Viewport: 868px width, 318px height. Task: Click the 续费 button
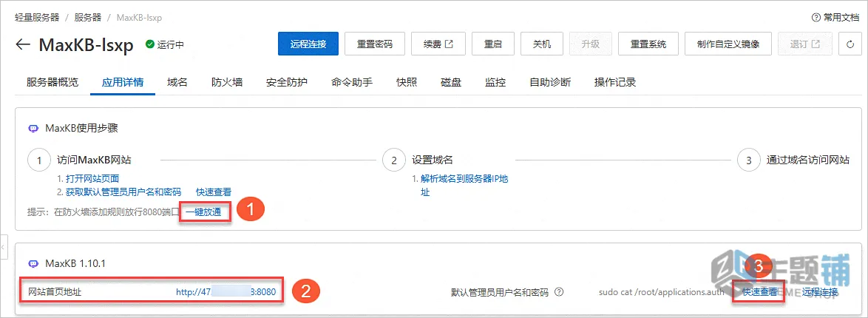click(438, 44)
